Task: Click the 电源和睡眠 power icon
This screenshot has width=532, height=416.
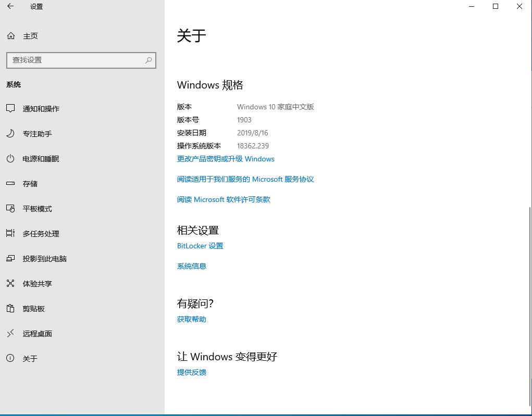Action: 10,158
